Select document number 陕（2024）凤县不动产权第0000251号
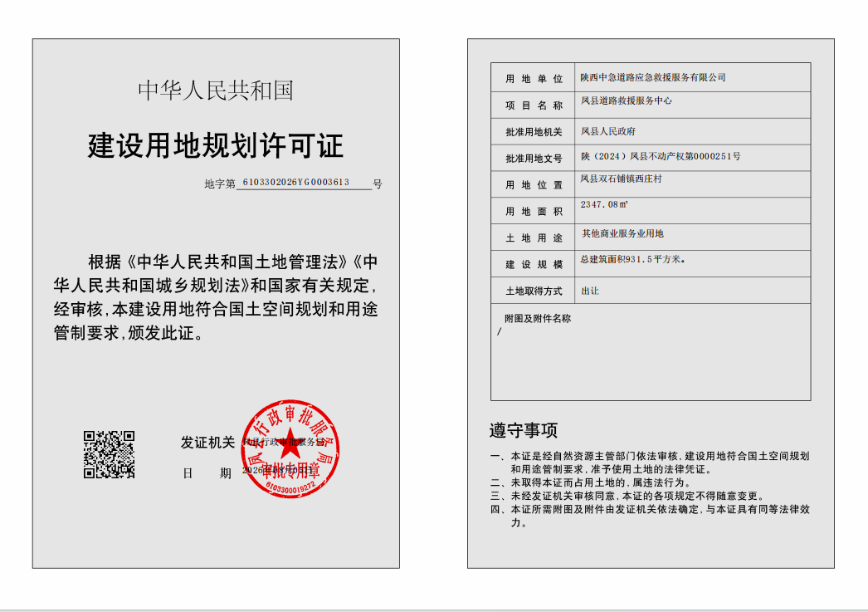Viewport: 868px width, 612px height. 661,156
